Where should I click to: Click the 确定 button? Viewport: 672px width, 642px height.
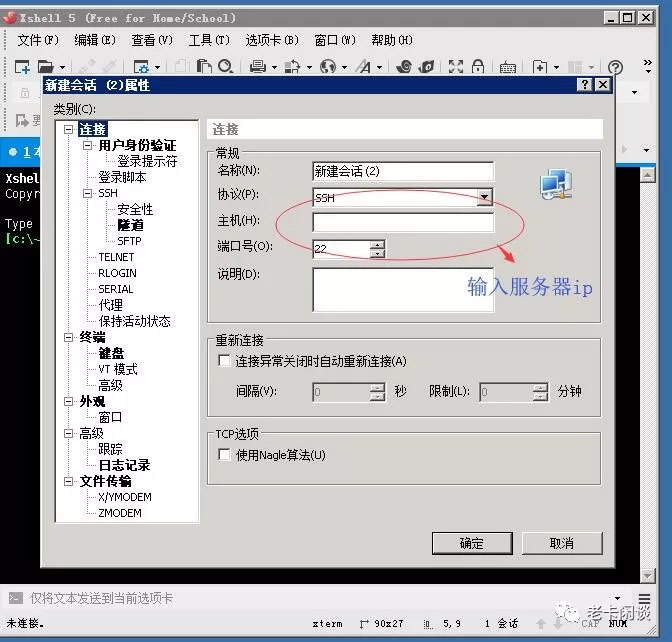pyautogui.click(x=472, y=543)
